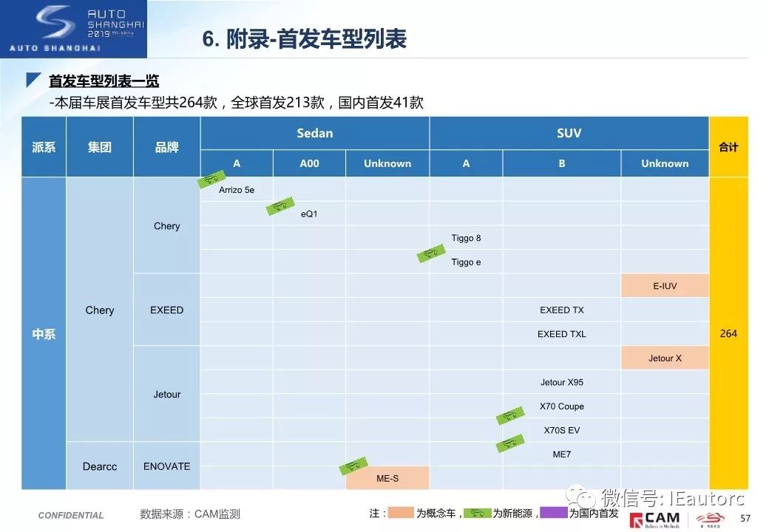Viewport: 769px width, 532px height.
Task: Click the 为新能源 legend label
Action: click(x=512, y=513)
